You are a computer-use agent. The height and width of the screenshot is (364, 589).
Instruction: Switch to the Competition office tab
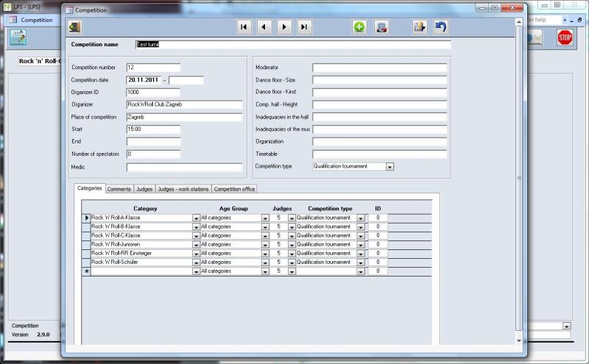[x=234, y=189]
